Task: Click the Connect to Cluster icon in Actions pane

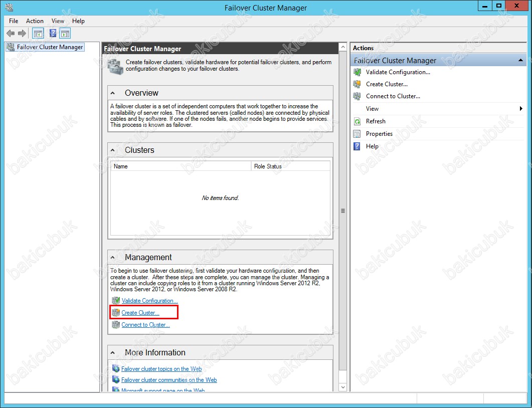Action: (x=357, y=96)
